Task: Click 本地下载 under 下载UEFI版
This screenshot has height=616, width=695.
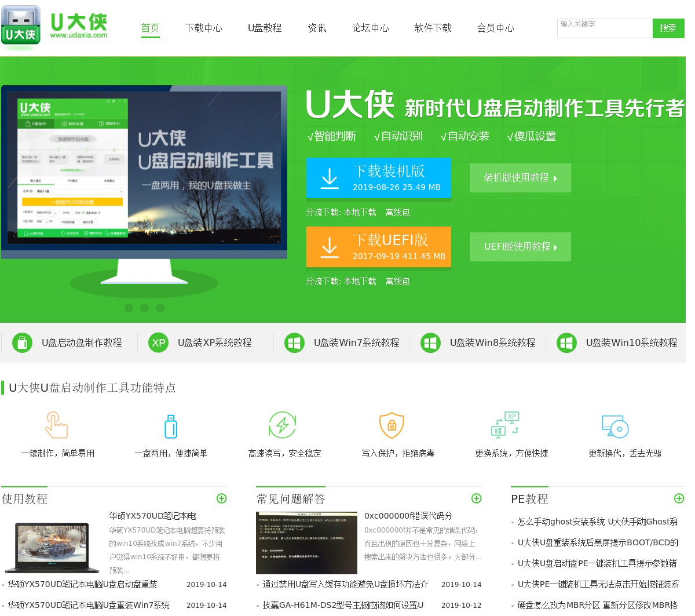Action: tap(360, 281)
